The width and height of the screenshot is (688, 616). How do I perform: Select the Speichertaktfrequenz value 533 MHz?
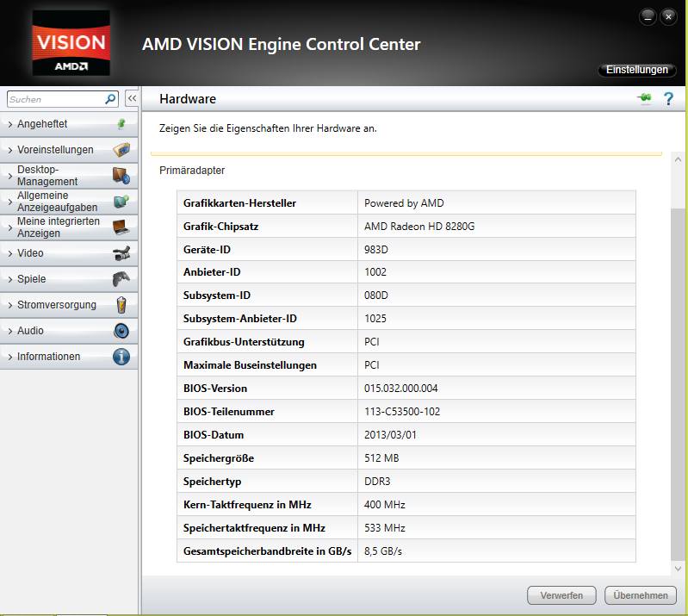(384, 528)
